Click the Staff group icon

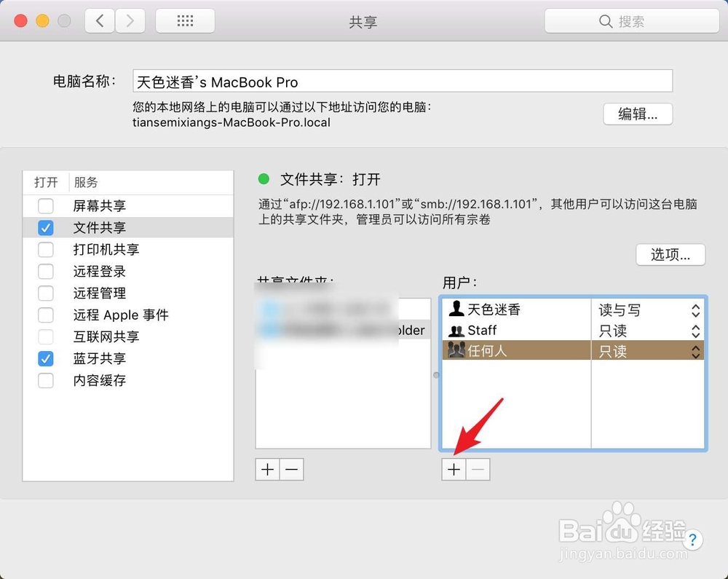coord(456,330)
